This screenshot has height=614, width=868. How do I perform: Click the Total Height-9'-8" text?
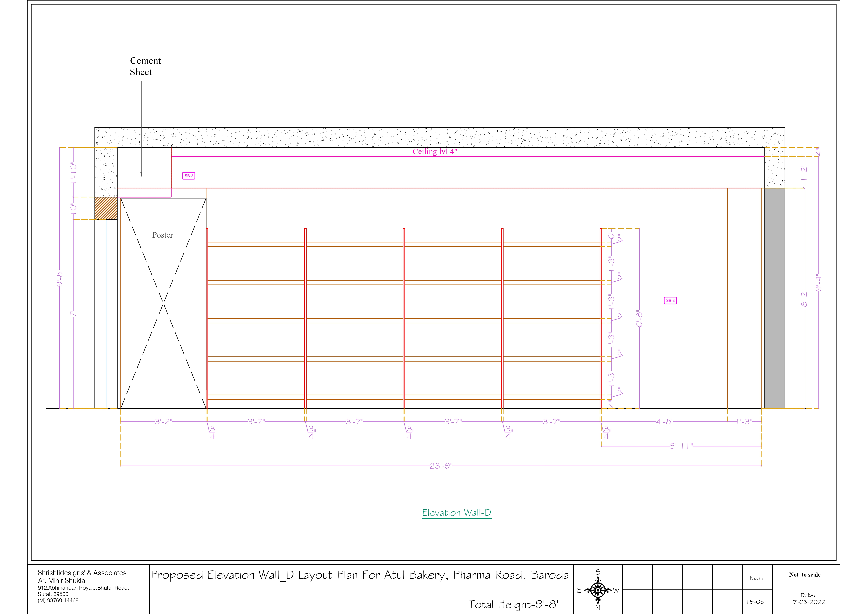(514, 604)
